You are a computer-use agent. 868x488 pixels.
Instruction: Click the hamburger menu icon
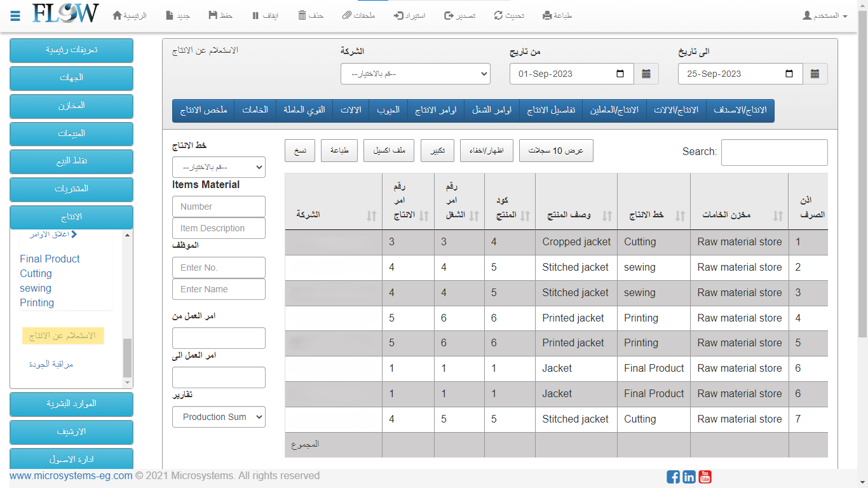click(x=15, y=15)
